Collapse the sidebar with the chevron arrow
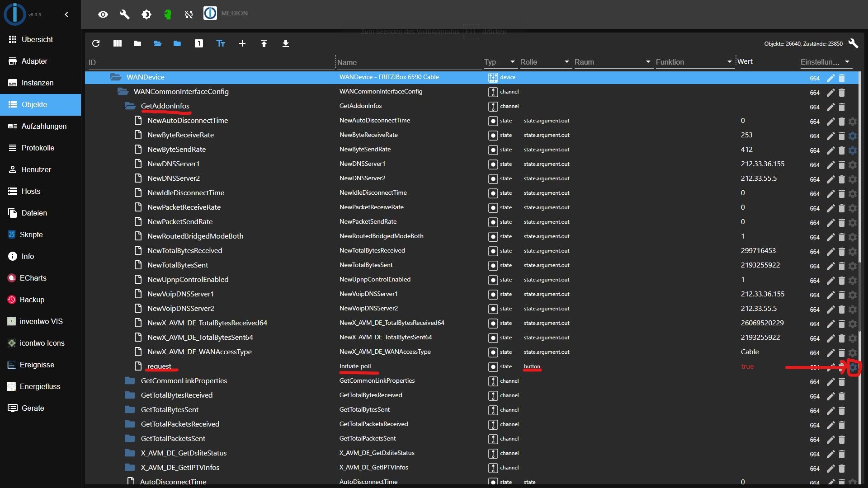The width and height of the screenshot is (868, 488). click(66, 14)
